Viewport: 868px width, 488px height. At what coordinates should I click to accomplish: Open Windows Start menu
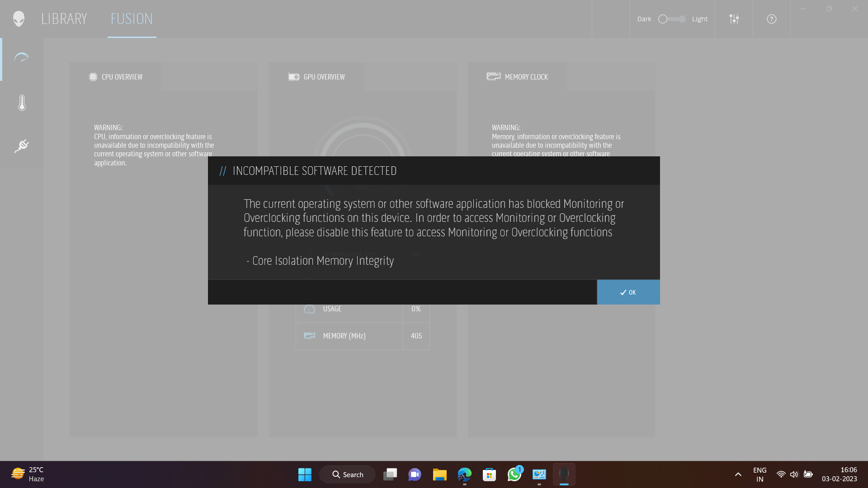[x=305, y=474]
